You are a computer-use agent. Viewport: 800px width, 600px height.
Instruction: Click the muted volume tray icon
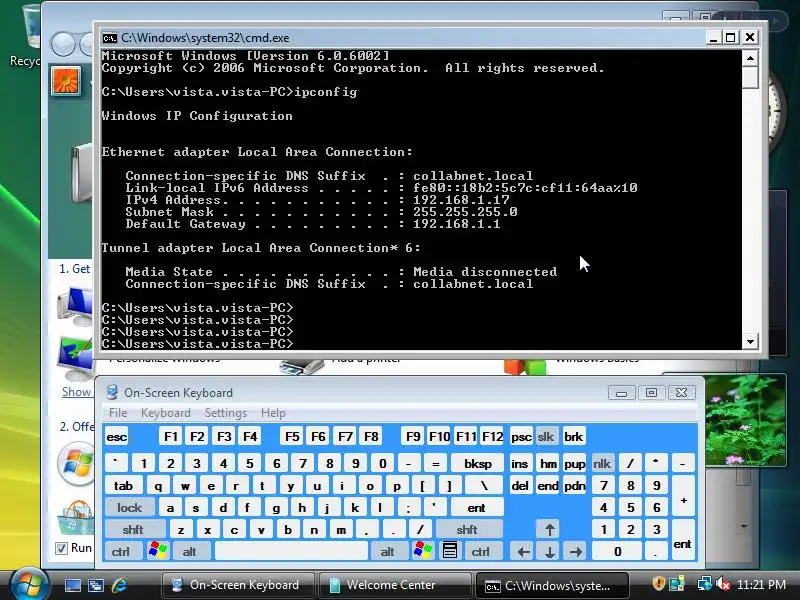click(723, 584)
